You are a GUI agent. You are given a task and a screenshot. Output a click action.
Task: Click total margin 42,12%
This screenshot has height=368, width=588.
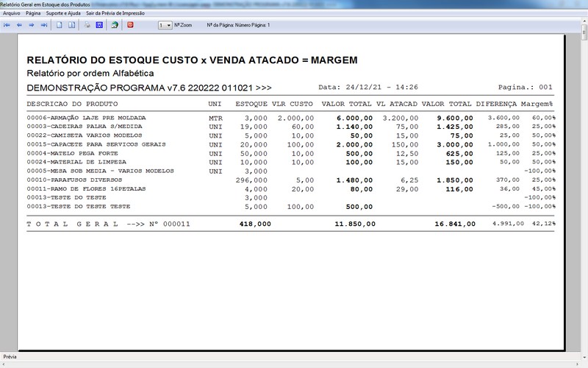[544, 224]
